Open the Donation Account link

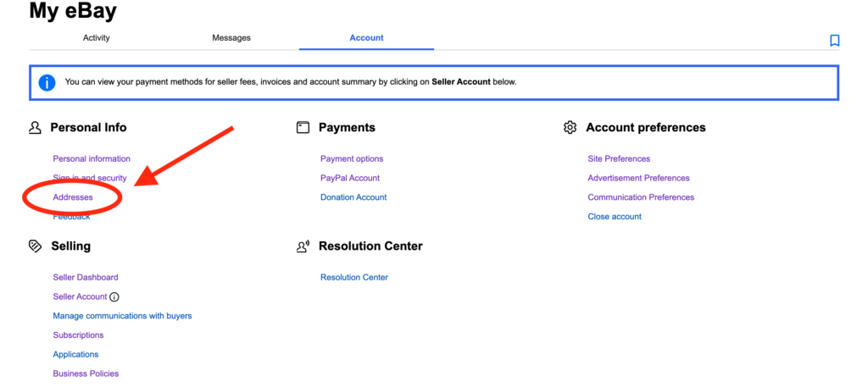coord(353,197)
